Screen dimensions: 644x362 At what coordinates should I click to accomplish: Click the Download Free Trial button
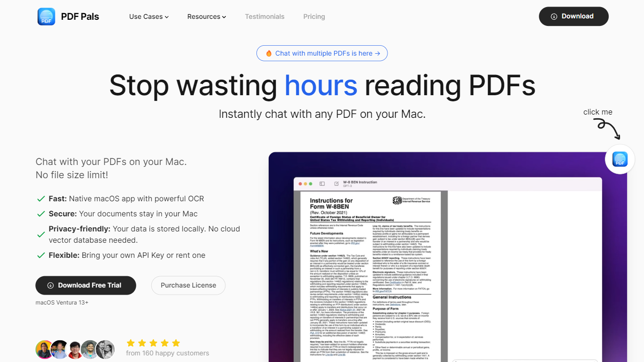[86, 285]
